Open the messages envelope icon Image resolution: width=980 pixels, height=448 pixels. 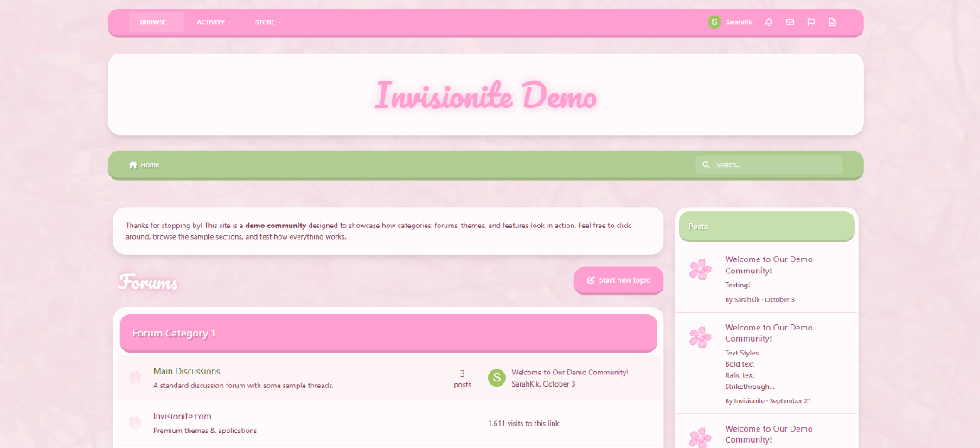point(790,22)
